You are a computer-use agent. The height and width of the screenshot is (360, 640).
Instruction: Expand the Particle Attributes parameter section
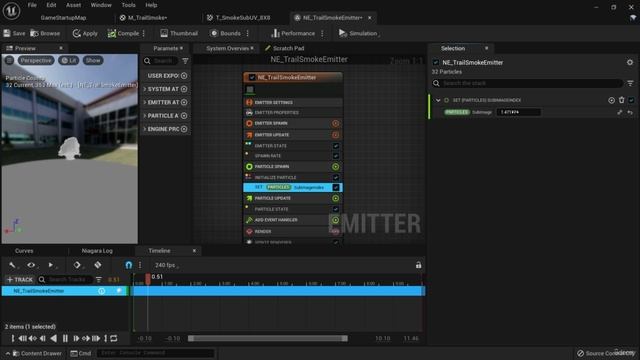click(x=145, y=116)
